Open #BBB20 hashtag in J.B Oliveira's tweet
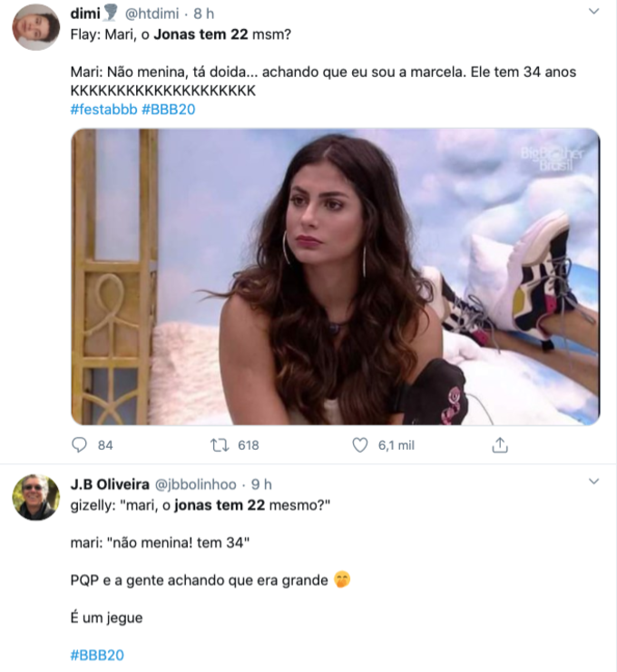 [97, 655]
